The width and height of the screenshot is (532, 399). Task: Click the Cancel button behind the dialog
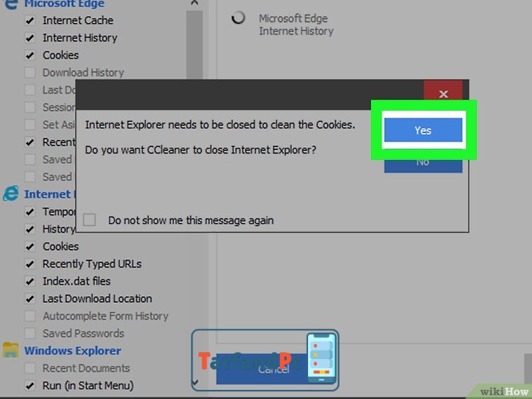pyautogui.click(x=274, y=369)
